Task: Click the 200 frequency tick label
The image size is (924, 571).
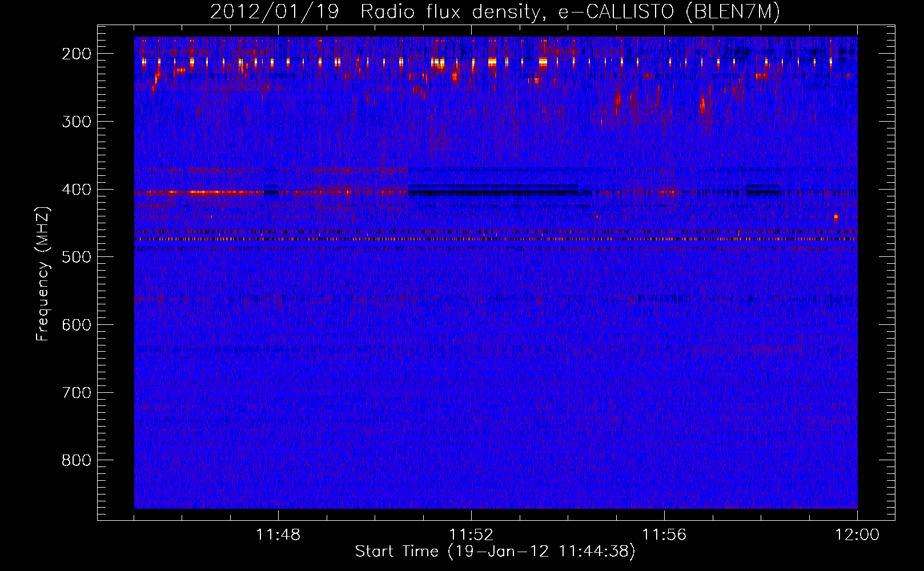Action: [x=77, y=54]
